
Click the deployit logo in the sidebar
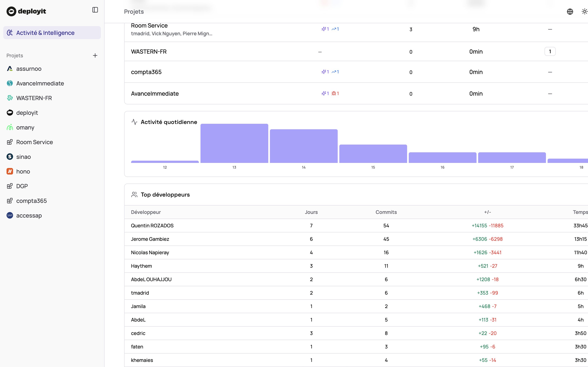(26, 11)
